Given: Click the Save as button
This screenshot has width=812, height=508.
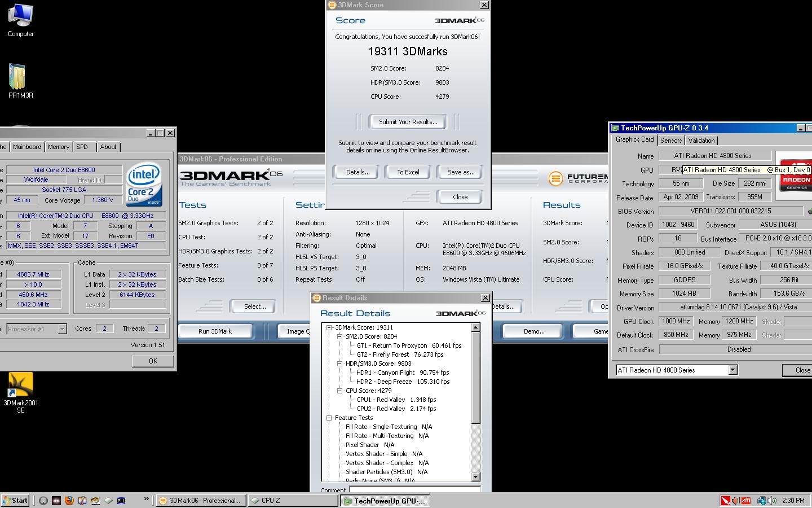Looking at the screenshot, I should (x=460, y=172).
